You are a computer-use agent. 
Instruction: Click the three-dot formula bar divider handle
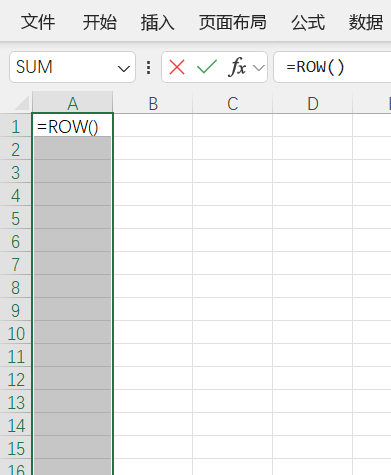tap(149, 67)
